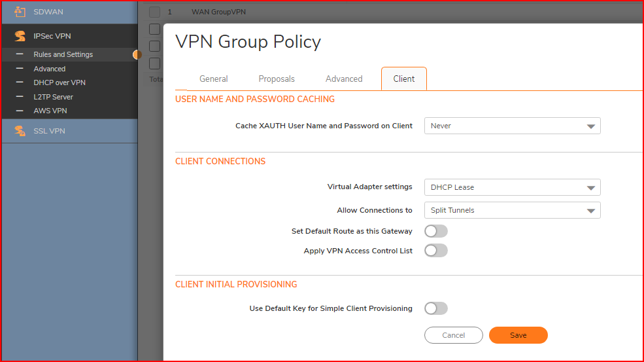644x362 pixels.
Task: Click the Cancel button
Action: click(x=453, y=335)
